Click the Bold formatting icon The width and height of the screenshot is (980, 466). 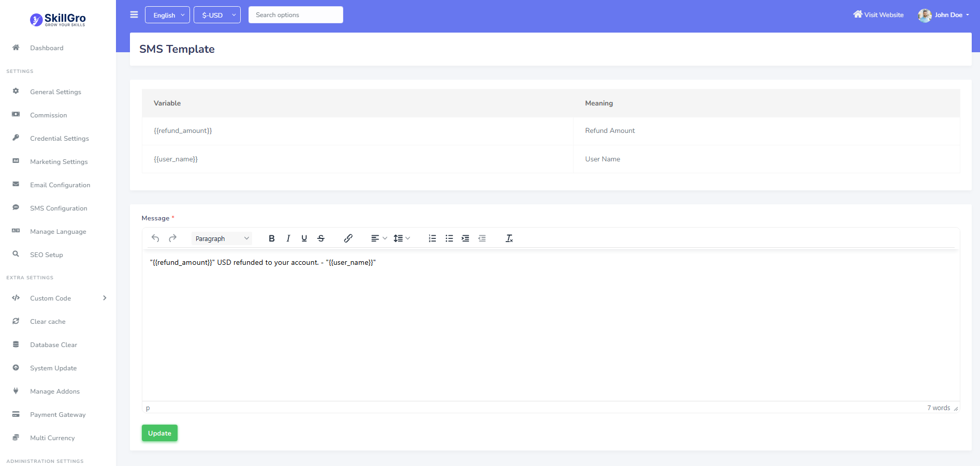271,238
